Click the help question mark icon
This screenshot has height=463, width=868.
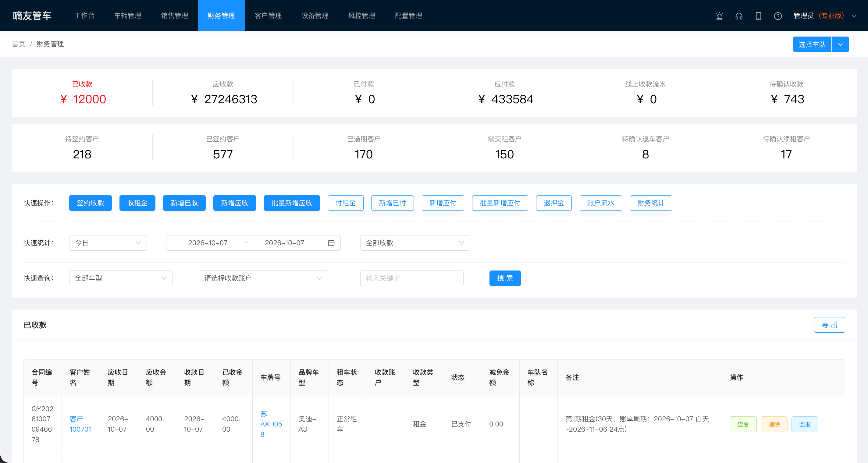pos(778,16)
